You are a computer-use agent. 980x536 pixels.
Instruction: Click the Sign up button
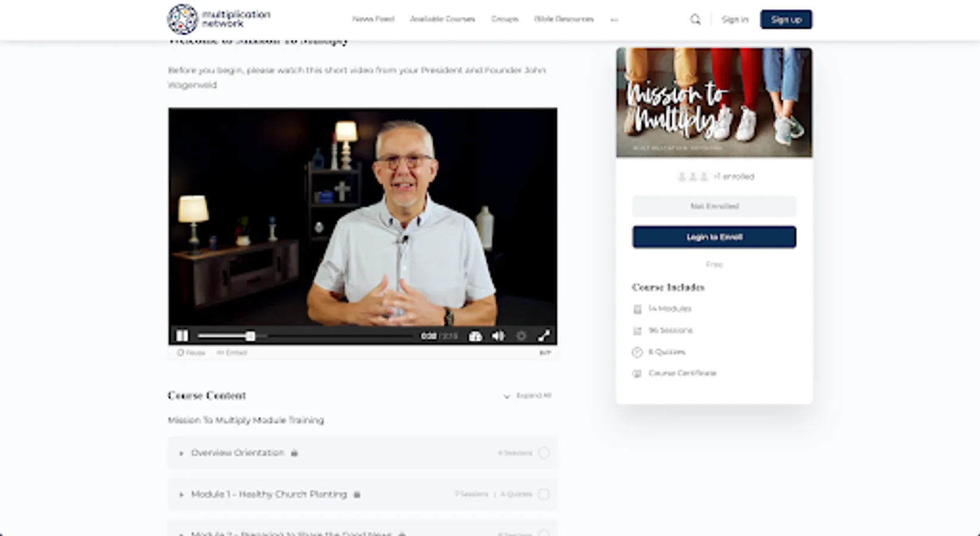[786, 20]
